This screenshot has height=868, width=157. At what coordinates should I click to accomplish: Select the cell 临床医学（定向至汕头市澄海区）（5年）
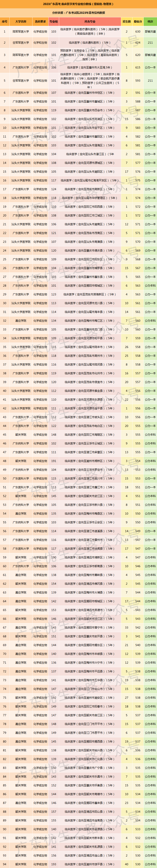click(x=90, y=145)
